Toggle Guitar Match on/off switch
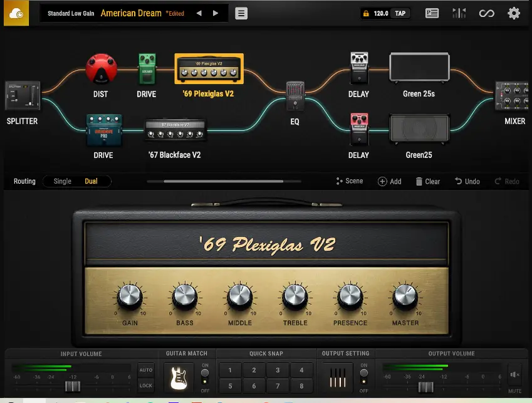The width and height of the screenshot is (532, 403). click(x=205, y=377)
